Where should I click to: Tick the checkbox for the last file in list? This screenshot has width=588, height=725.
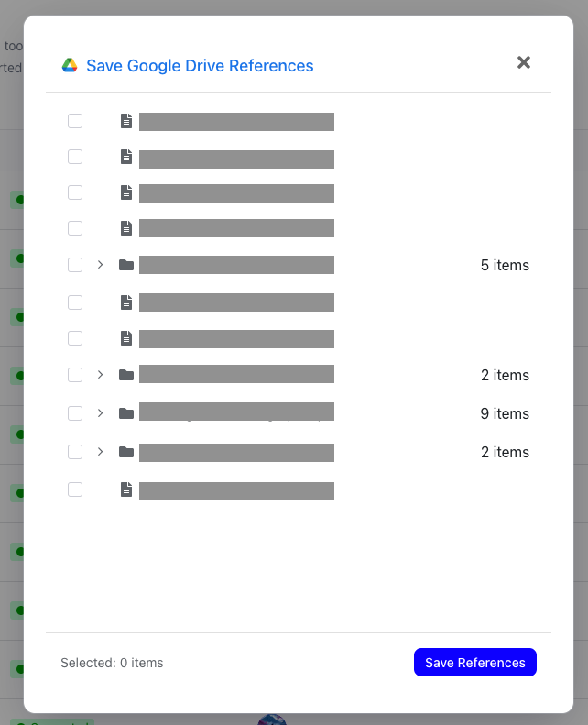point(75,489)
